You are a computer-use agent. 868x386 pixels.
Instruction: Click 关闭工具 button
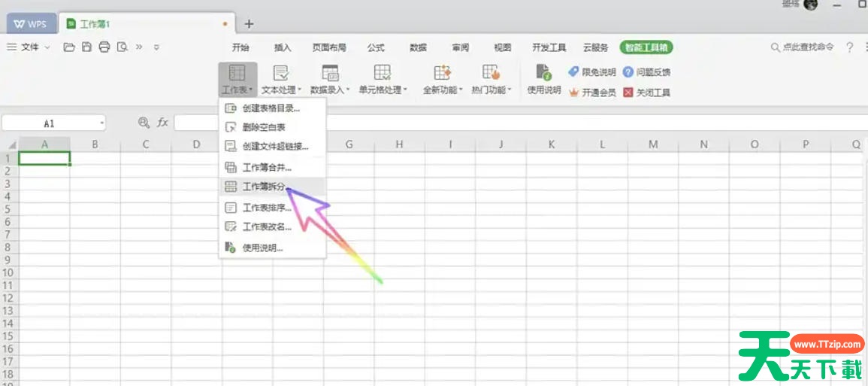pyautogui.click(x=646, y=93)
